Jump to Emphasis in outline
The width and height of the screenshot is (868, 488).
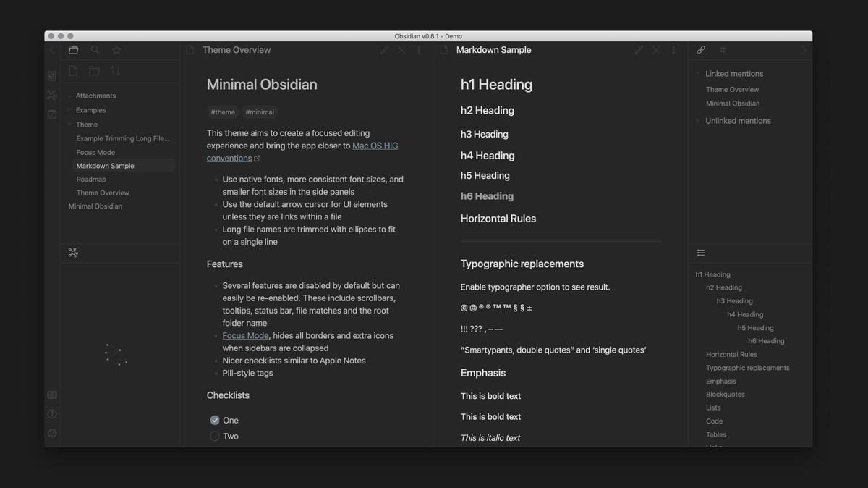tap(721, 382)
